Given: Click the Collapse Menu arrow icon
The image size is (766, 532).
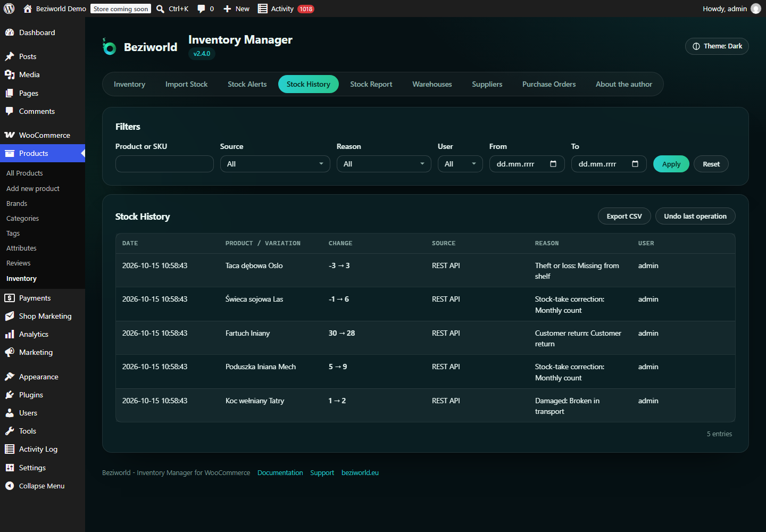Looking at the screenshot, I should [10, 486].
